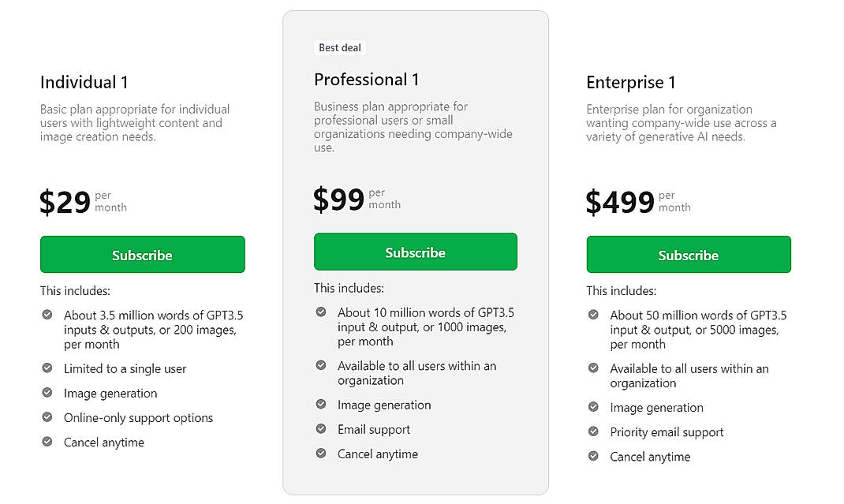Viewport: 844px width, 504px height.
Task: Click Subscribe for the Professional 1 plan
Action: (415, 251)
